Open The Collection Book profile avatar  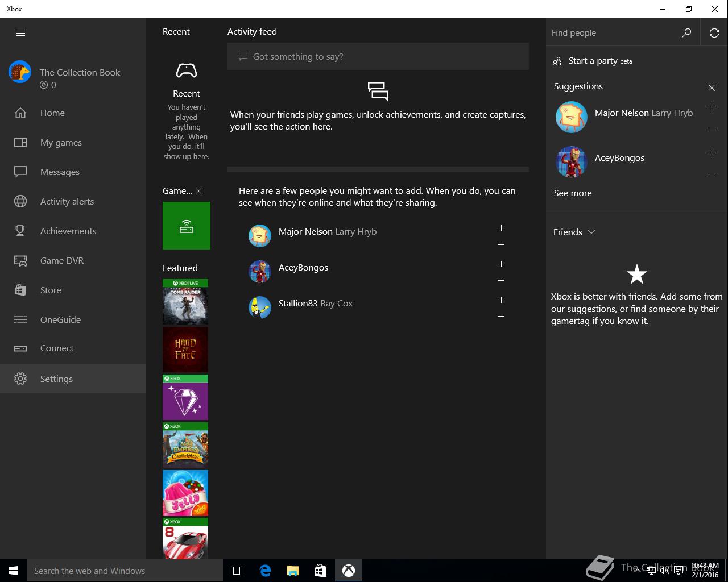click(x=20, y=72)
